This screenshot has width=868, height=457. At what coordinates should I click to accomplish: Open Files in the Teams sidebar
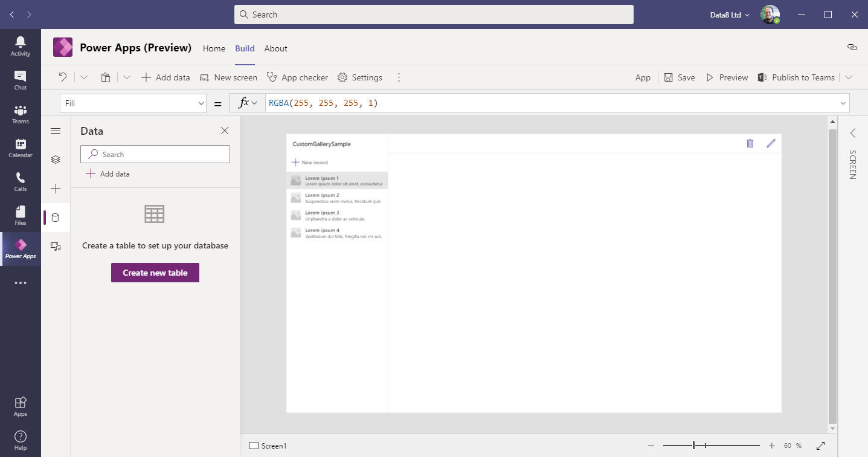click(21, 215)
